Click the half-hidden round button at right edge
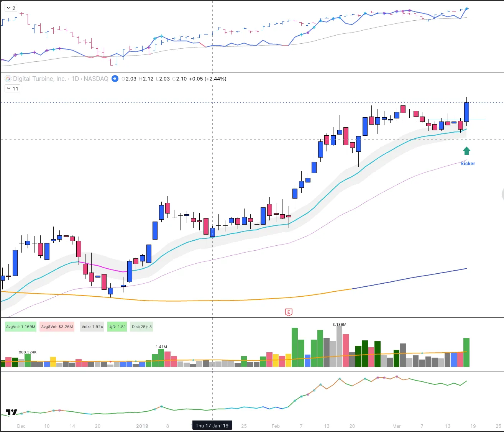504x432 pixels. click(x=502, y=195)
